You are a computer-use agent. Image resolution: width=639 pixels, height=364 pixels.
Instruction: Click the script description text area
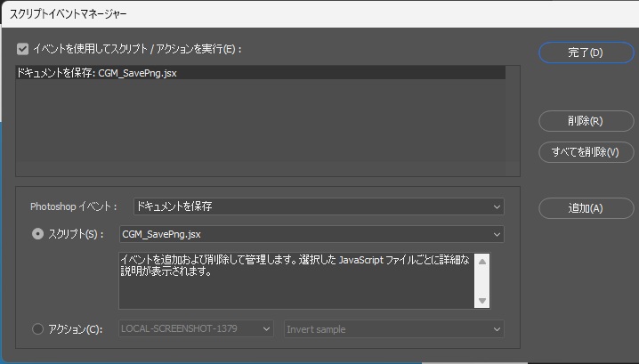[296, 281]
